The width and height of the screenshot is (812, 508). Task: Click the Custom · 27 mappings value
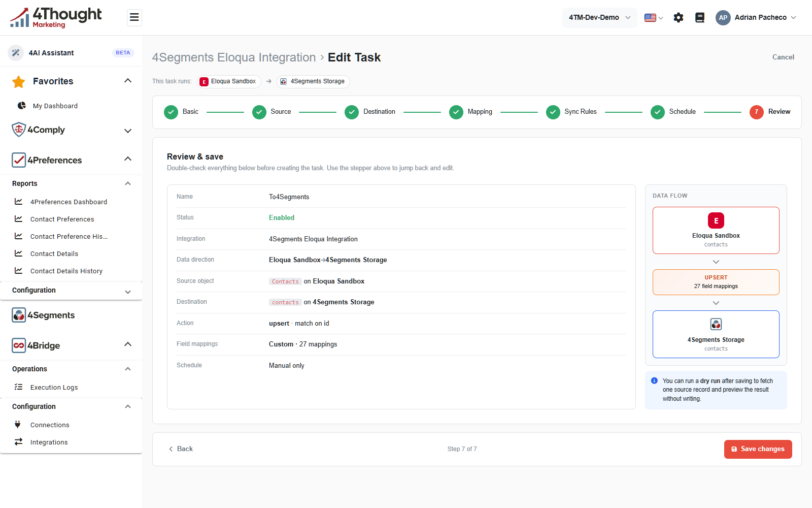pos(303,344)
